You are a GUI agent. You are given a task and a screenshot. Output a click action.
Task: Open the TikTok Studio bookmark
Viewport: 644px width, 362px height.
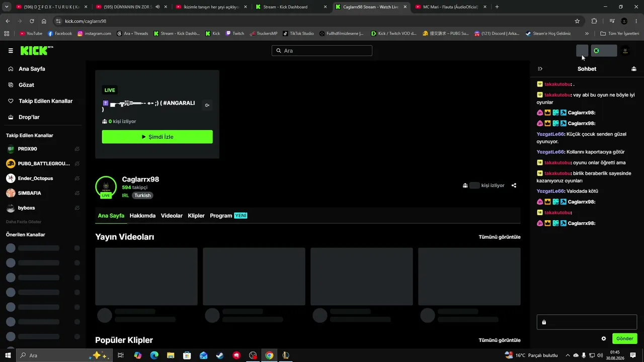(x=298, y=34)
